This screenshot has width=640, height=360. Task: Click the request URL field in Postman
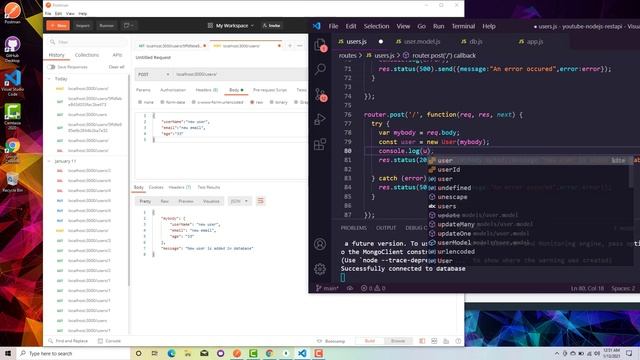pyautogui.click(x=241, y=74)
